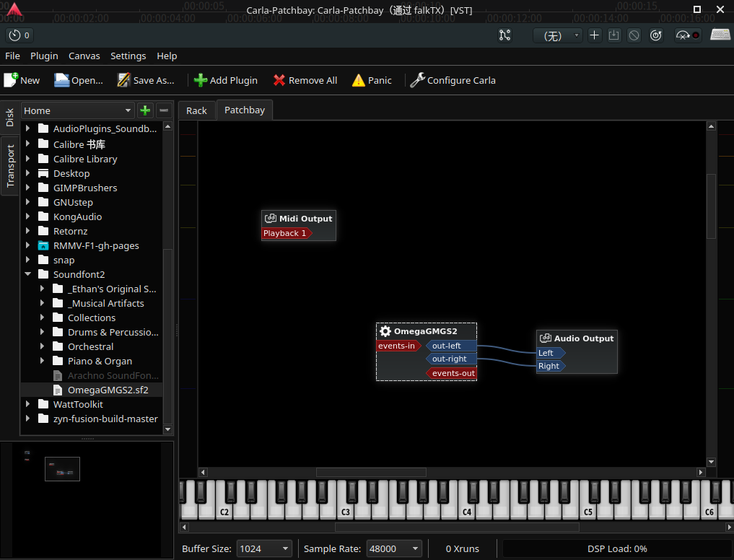Click the Ardour logo at top-left

[x=14, y=10]
